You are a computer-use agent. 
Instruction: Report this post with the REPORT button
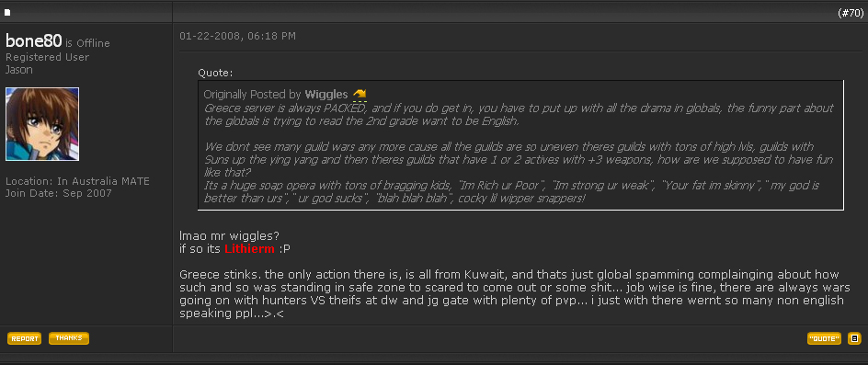click(24, 338)
